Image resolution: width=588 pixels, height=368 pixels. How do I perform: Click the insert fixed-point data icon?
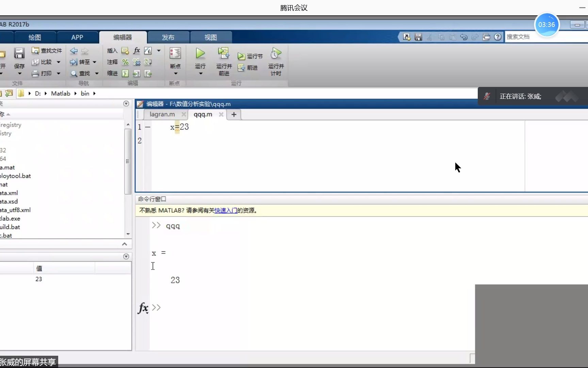148,51
